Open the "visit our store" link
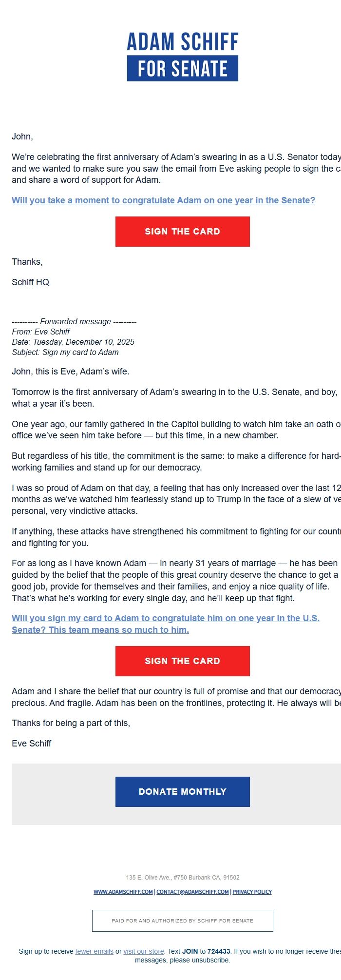This screenshot has height=980, width=341. point(143,951)
